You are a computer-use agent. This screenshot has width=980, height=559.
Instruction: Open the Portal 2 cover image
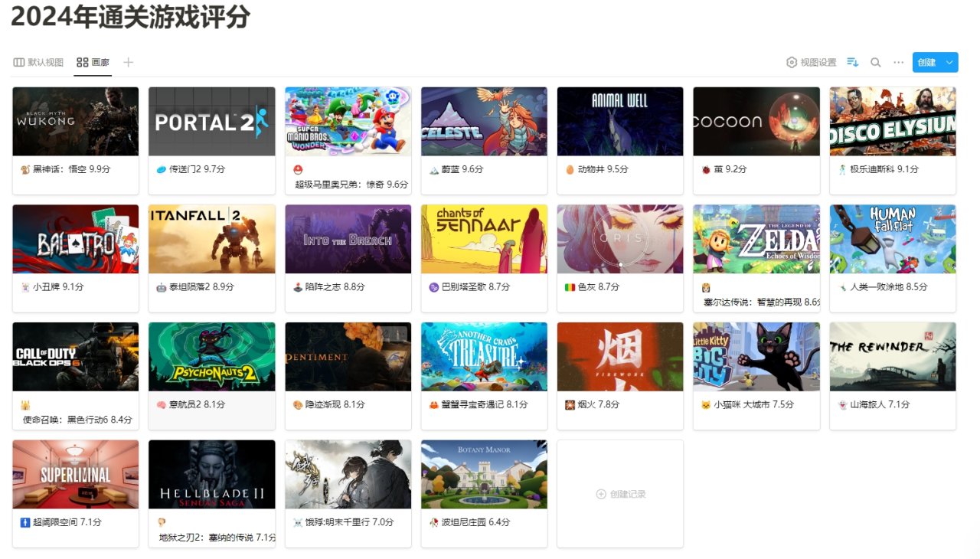point(212,121)
